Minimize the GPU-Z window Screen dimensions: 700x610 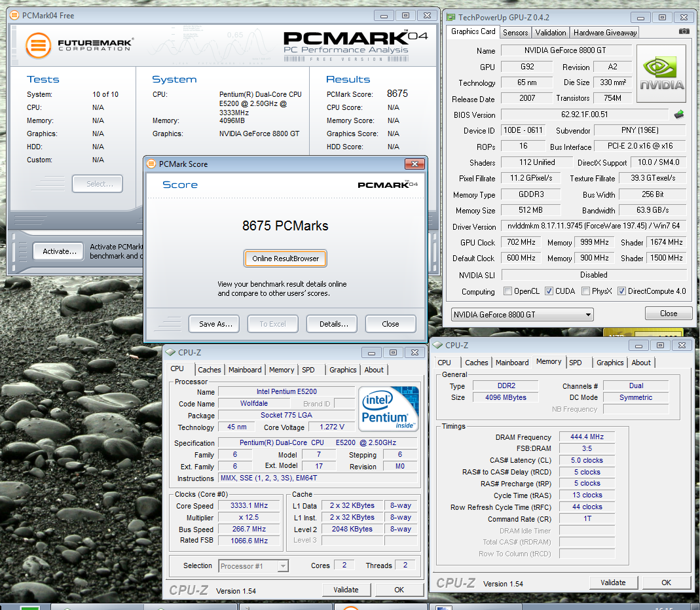coord(640,18)
